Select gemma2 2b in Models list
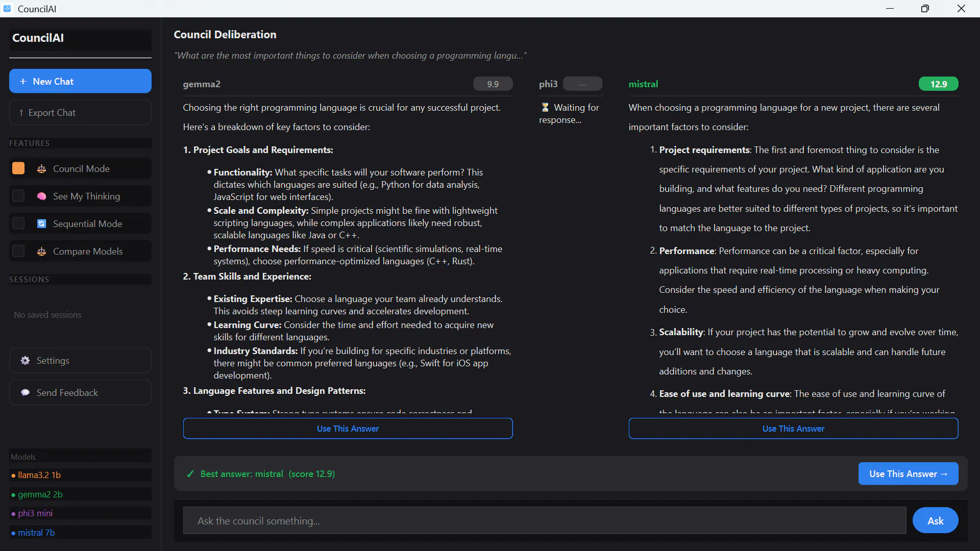This screenshot has height=551, width=980. pos(80,494)
